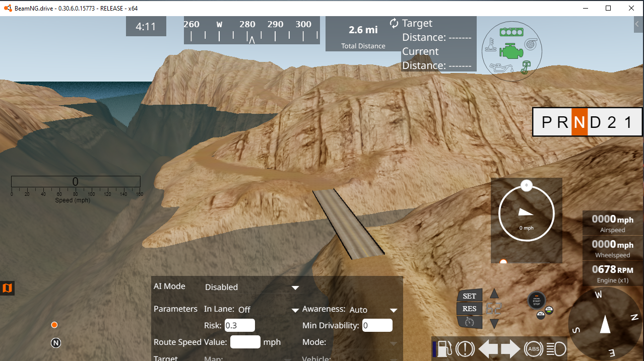Click the 2.6 mi Total Distance readout
The image size is (644, 361).
click(363, 34)
